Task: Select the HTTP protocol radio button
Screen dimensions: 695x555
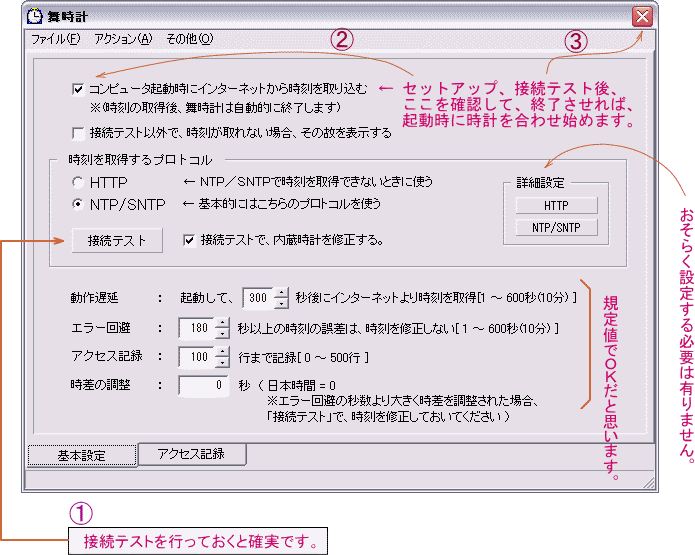Action: coord(78,183)
